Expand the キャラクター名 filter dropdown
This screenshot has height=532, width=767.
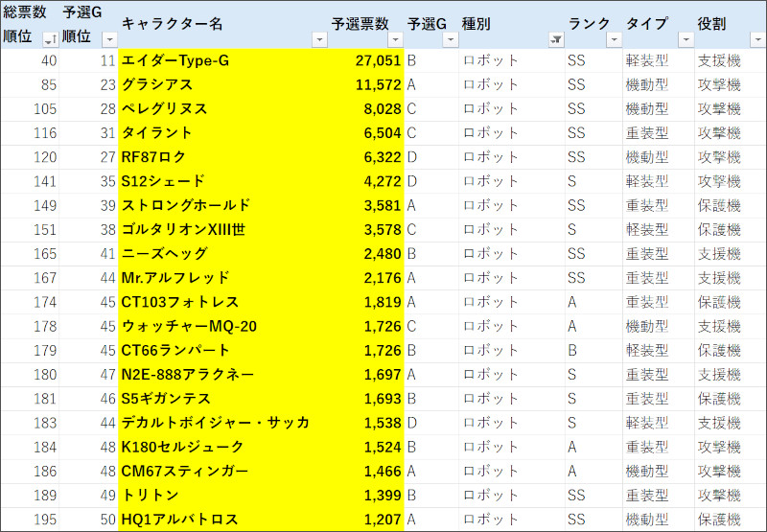click(319, 39)
